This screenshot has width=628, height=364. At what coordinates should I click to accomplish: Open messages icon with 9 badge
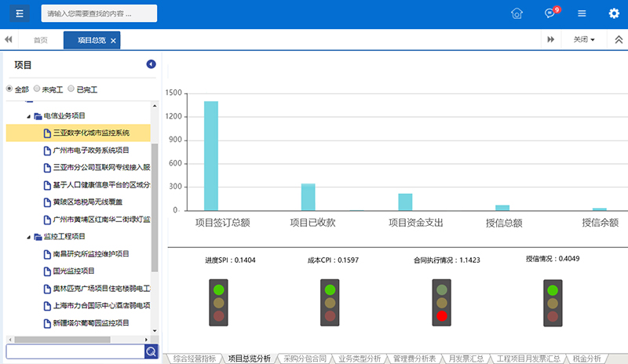(549, 13)
